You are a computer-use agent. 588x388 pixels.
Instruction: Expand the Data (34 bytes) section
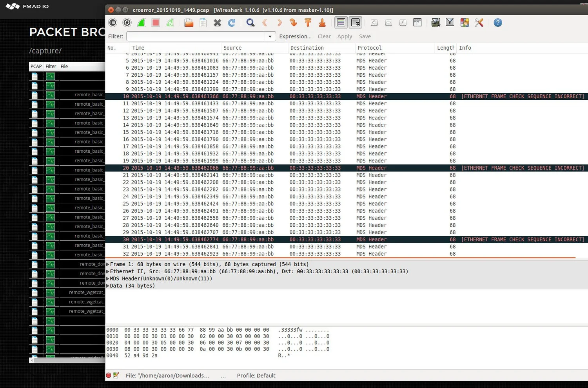(x=107, y=286)
